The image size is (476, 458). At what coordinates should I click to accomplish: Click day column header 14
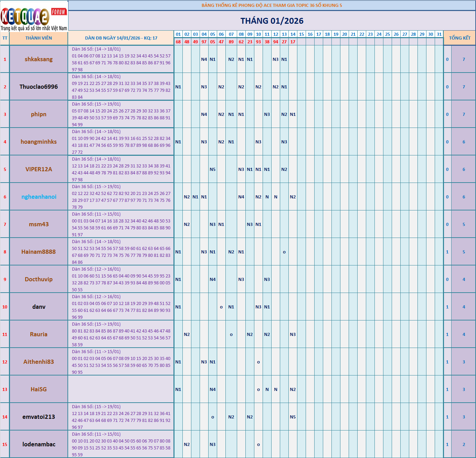point(293,34)
